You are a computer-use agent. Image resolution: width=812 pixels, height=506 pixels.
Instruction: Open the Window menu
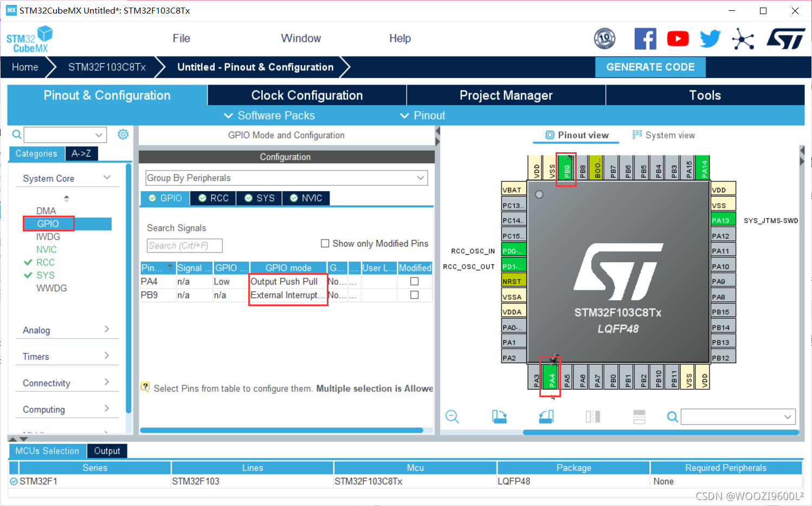[301, 38]
